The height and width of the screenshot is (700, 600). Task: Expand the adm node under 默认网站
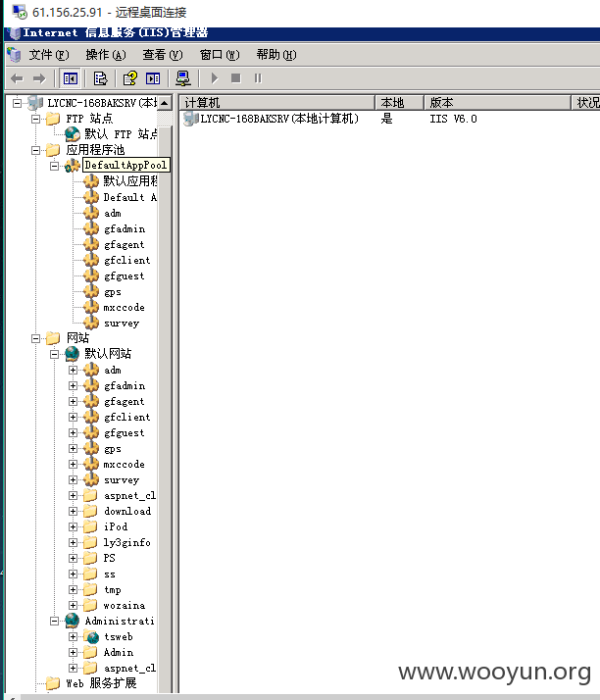[74, 370]
